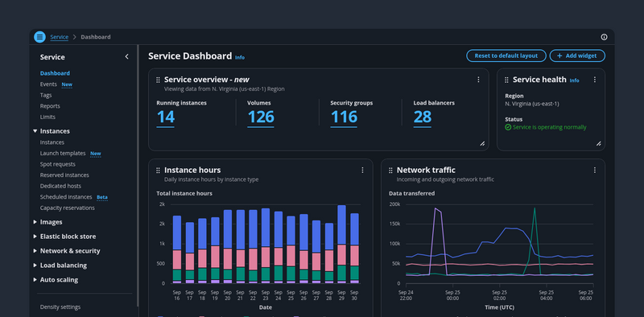Expand the Elastic block store section
The width and height of the screenshot is (644, 317).
[35, 236]
